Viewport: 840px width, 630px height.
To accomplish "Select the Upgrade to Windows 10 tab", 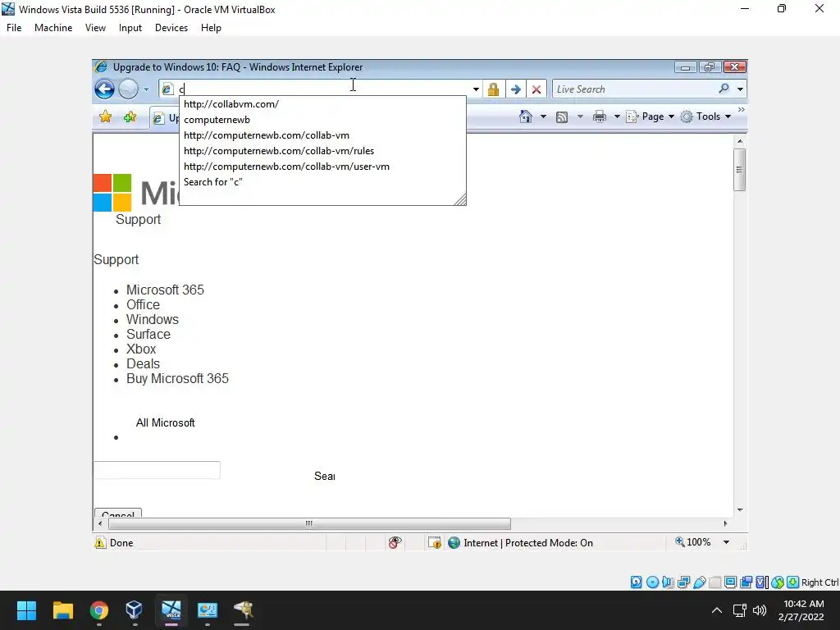I will click(x=165, y=118).
